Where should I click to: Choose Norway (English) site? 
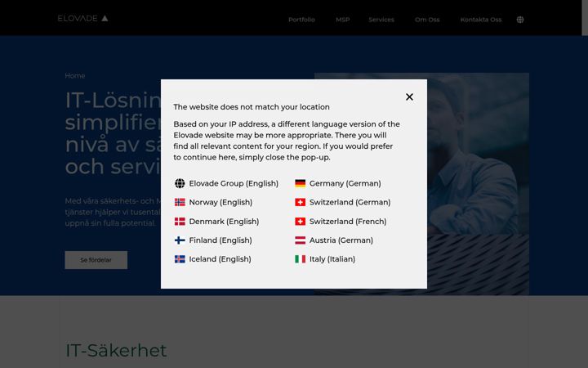click(x=220, y=202)
